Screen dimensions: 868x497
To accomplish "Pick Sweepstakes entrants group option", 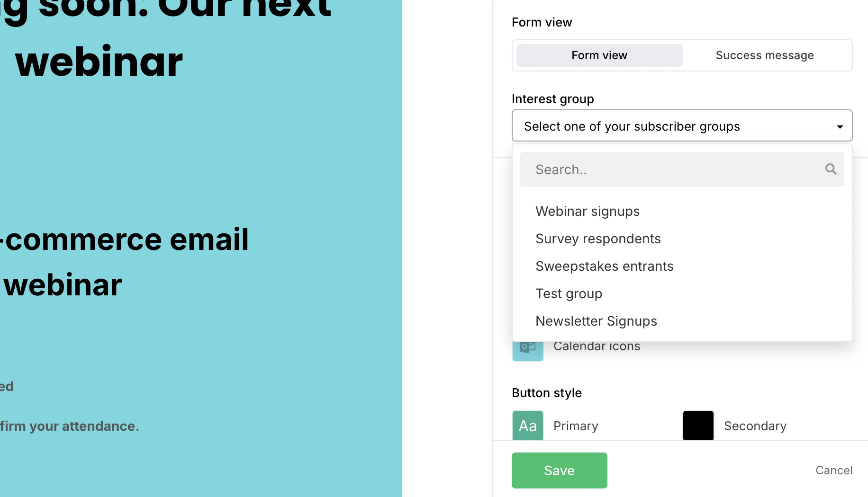I will click(x=604, y=266).
